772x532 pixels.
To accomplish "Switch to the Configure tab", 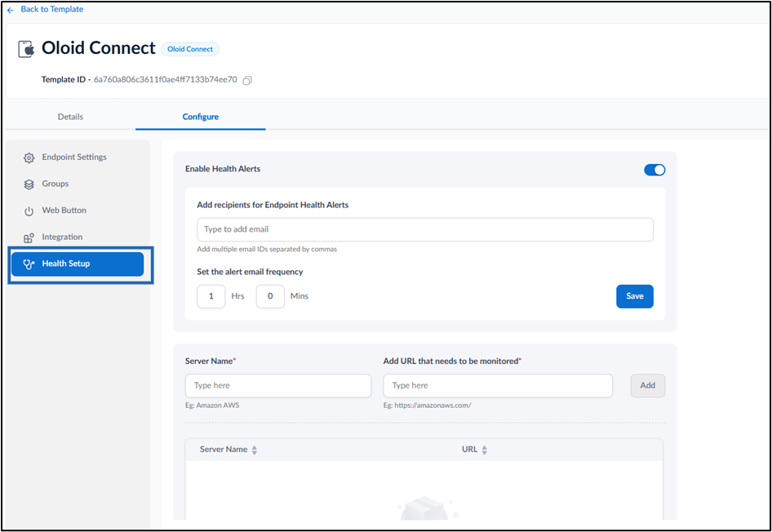I will (201, 117).
